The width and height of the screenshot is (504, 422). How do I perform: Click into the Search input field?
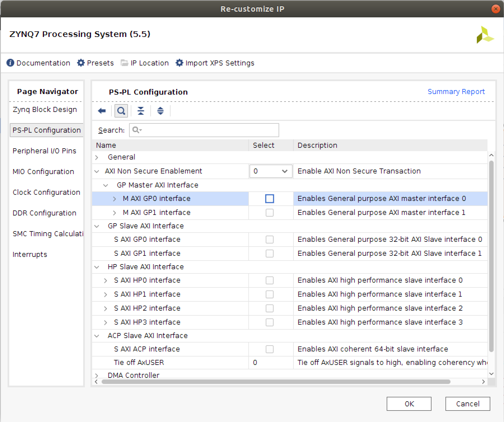click(207, 130)
